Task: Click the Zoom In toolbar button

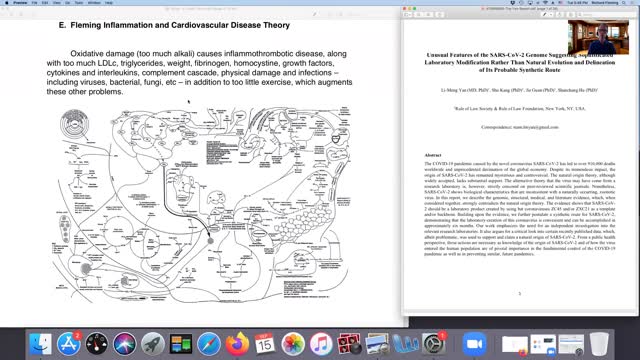Action: click(x=429, y=15)
